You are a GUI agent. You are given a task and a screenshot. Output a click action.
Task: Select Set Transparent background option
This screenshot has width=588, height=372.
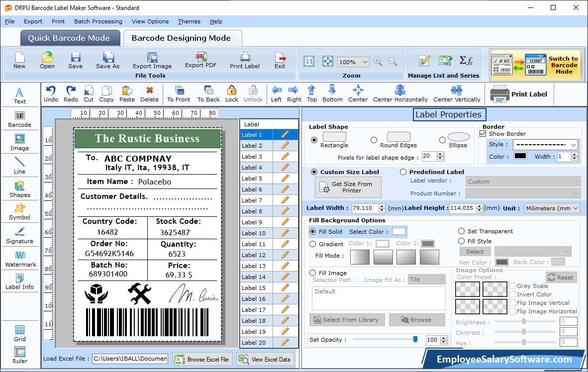(461, 231)
